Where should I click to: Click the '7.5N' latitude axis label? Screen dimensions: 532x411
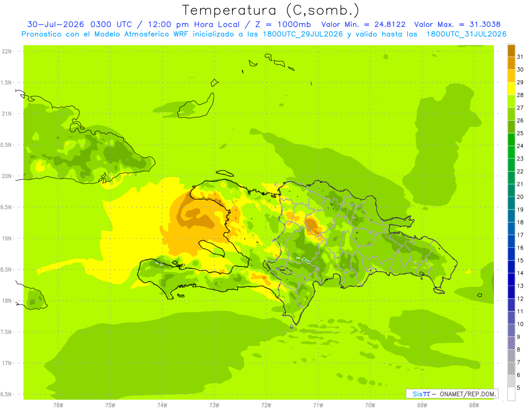click(x=7, y=332)
